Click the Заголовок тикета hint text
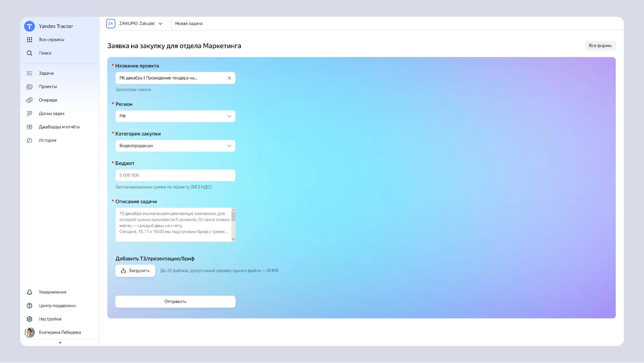The image size is (644, 363). tap(133, 90)
